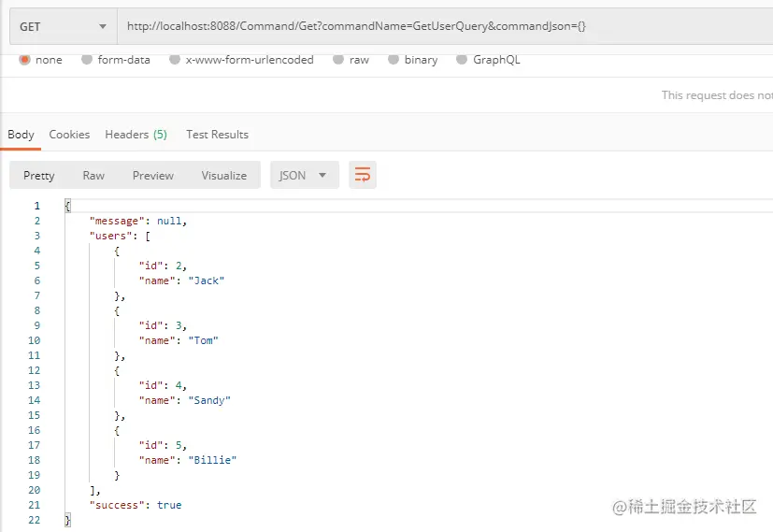
Task: Select the Preview view
Action: 153,176
